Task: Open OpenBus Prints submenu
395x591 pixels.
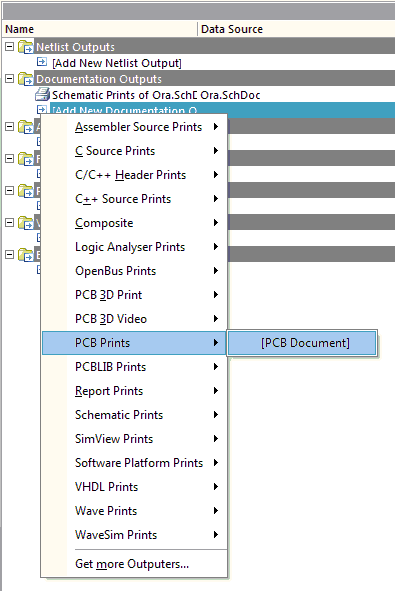Action: pyautogui.click(x=135, y=271)
